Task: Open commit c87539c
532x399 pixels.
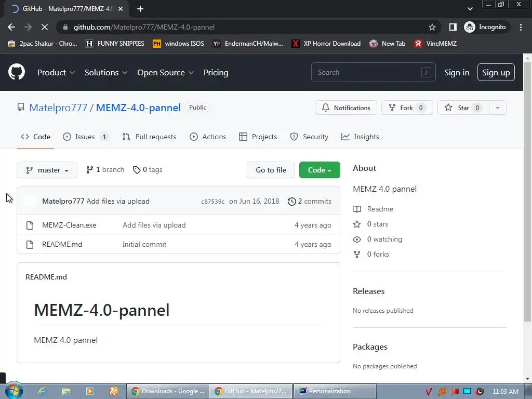Action: point(212,202)
